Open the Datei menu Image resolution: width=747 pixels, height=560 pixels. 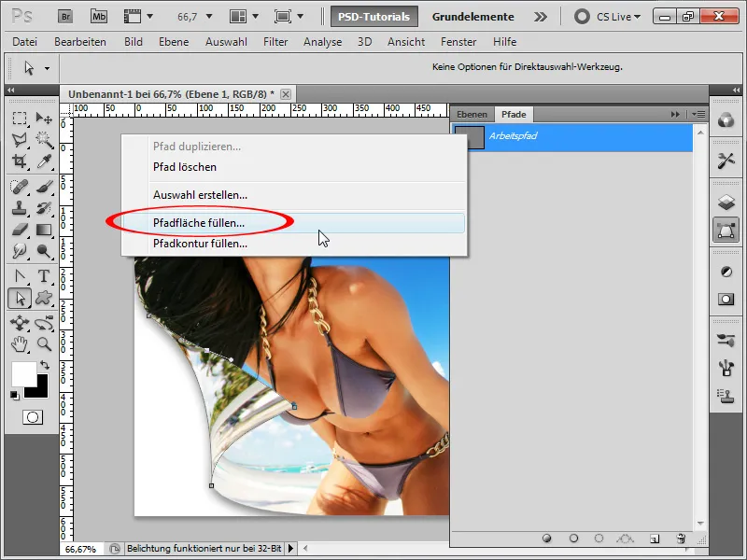point(25,42)
